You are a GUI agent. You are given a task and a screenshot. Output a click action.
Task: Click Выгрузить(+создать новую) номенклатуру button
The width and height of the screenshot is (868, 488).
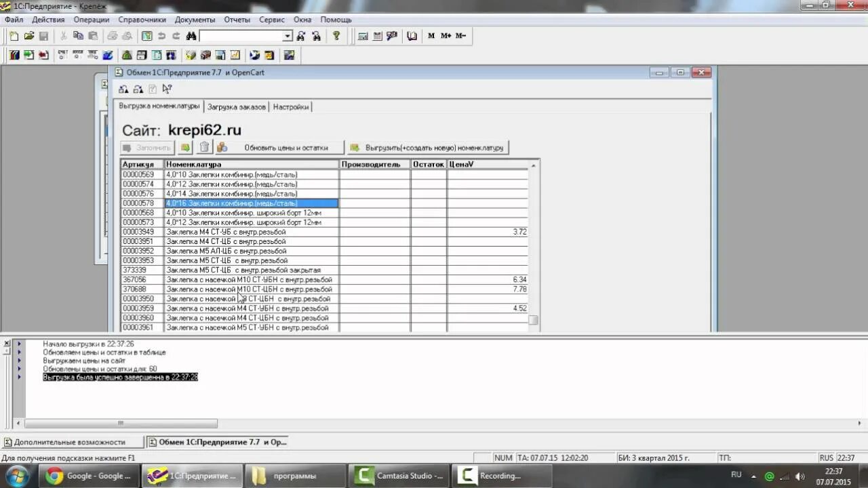click(x=427, y=147)
